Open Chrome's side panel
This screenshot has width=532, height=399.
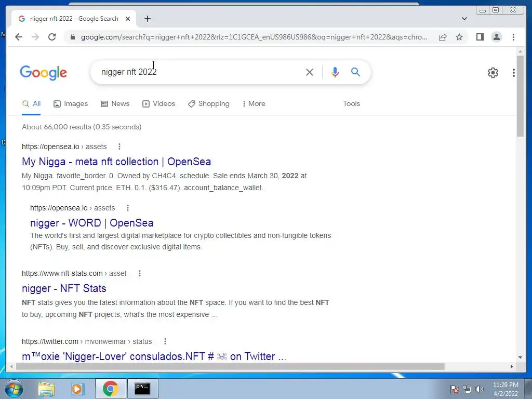click(x=480, y=37)
